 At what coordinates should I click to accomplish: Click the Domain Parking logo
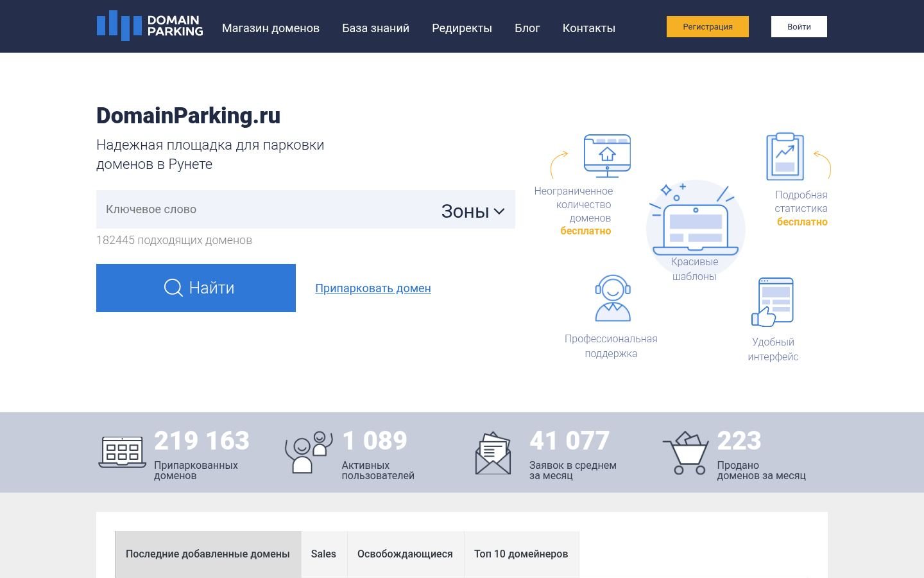tap(150, 26)
